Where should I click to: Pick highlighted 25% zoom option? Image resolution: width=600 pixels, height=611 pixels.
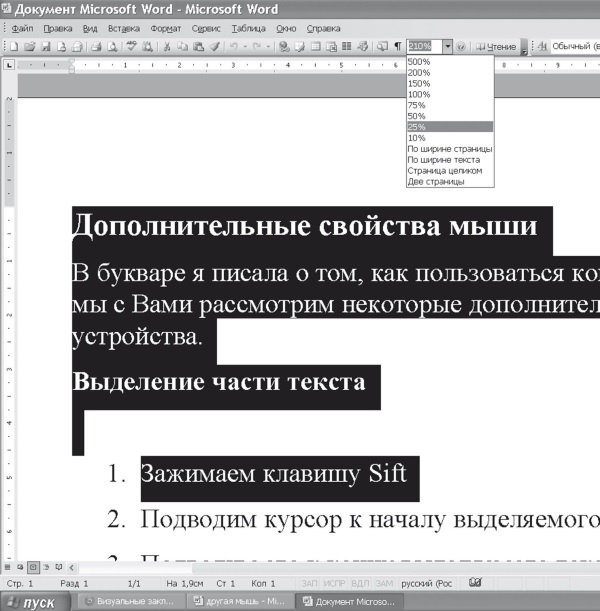(450, 127)
